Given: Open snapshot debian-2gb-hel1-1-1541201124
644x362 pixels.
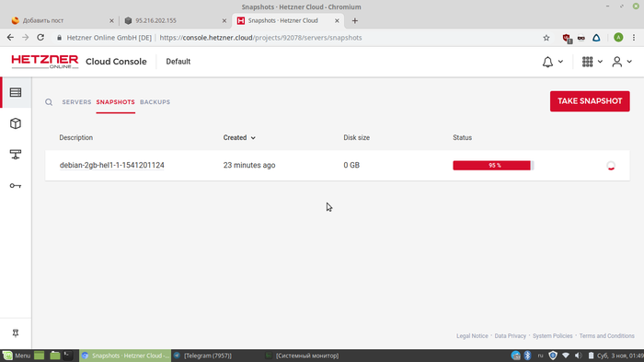Looking at the screenshot, I should click(111, 165).
